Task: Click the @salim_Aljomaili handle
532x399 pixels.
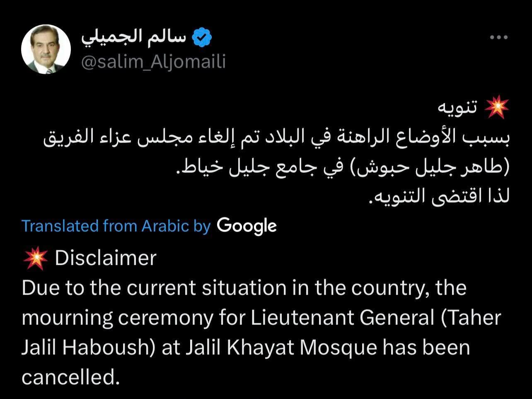Action: point(153,62)
